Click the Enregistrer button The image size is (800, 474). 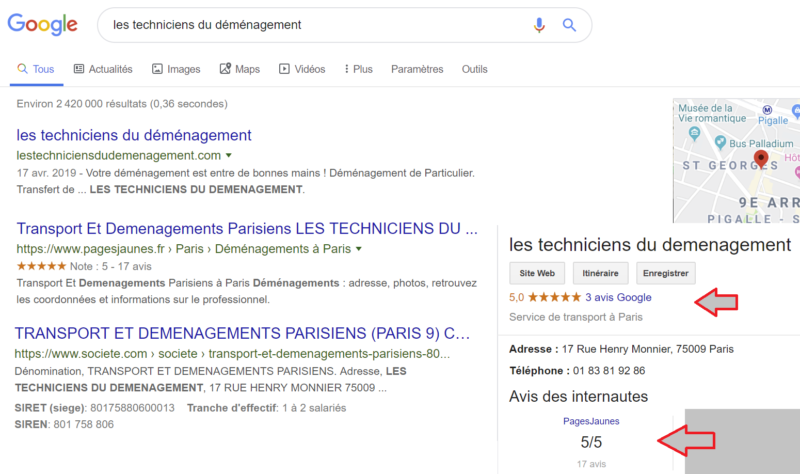click(x=665, y=273)
